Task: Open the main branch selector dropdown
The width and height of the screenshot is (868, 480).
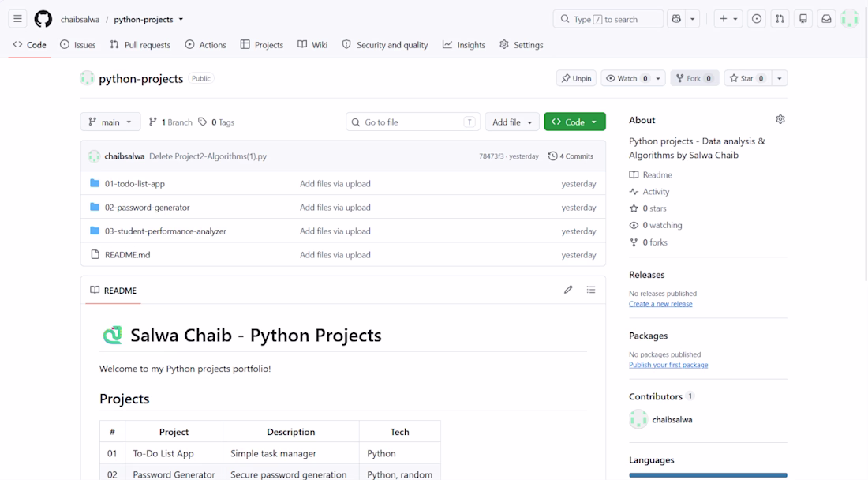Action: tap(110, 122)
